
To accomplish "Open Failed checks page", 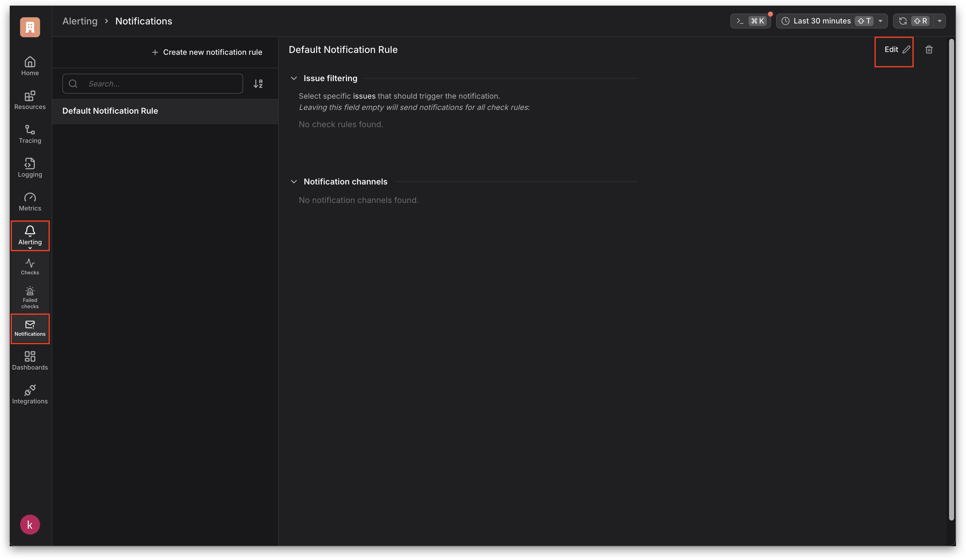I will pos(30,297).
